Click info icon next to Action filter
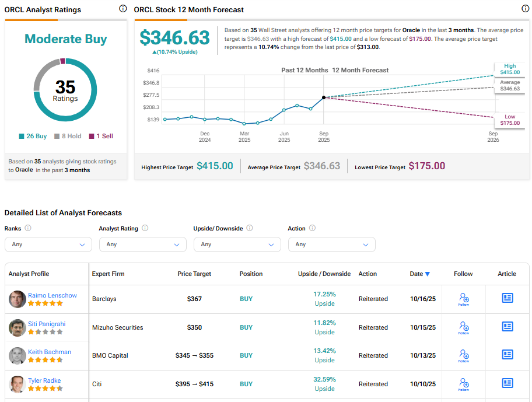 pos(312,228)
